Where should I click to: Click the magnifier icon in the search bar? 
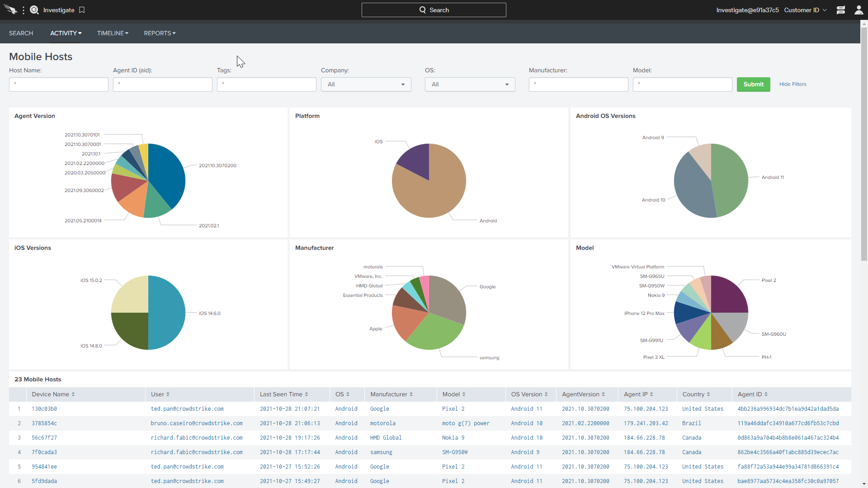423,10
